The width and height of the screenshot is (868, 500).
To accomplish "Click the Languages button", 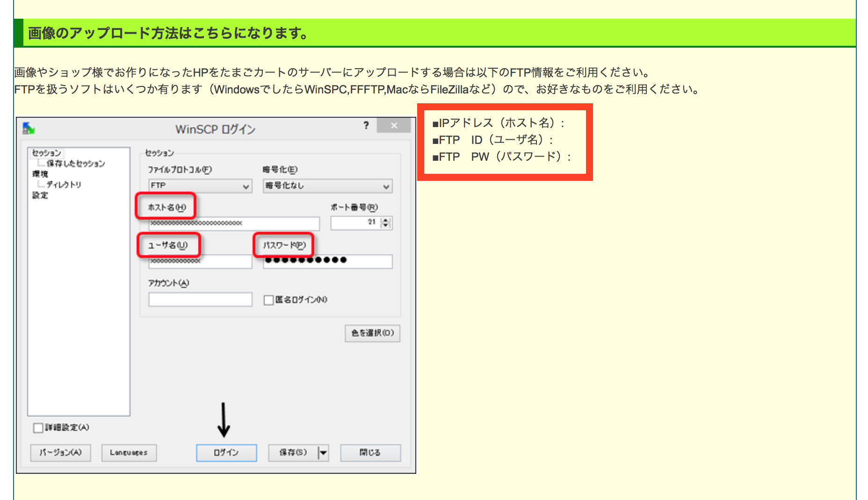I will (x=129, y=452).
